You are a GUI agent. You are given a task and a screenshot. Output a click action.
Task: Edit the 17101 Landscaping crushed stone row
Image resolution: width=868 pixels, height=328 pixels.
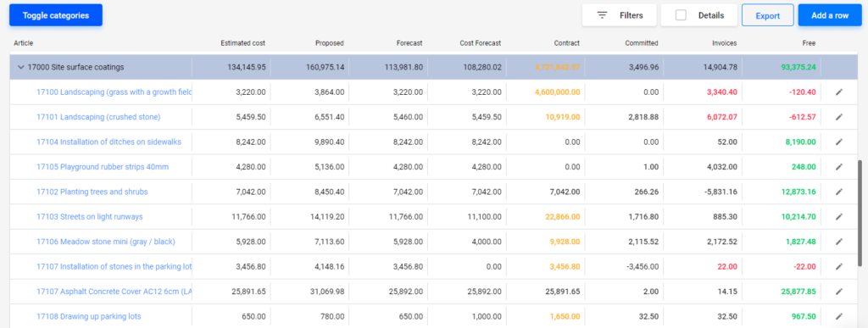pos(838,117)
